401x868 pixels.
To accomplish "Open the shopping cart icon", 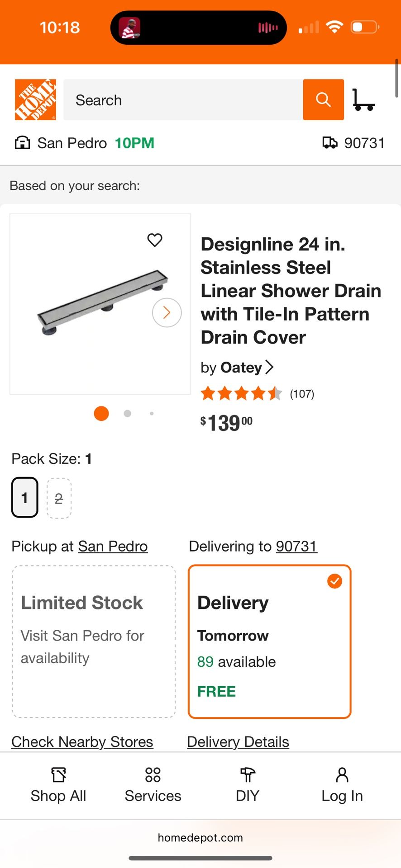I will tap(364, 99).
